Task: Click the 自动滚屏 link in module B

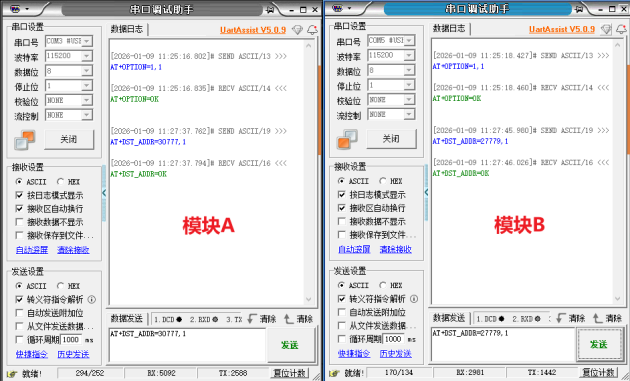Action: tap(354, 249)
